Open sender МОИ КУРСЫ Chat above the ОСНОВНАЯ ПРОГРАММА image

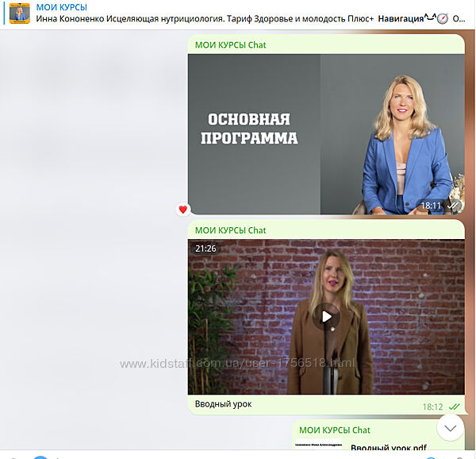(230, 45)
